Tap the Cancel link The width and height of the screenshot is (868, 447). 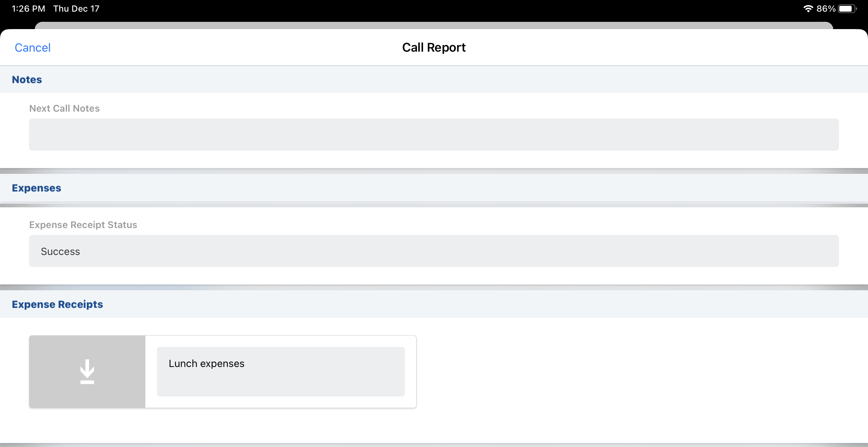tap(32, 48)
